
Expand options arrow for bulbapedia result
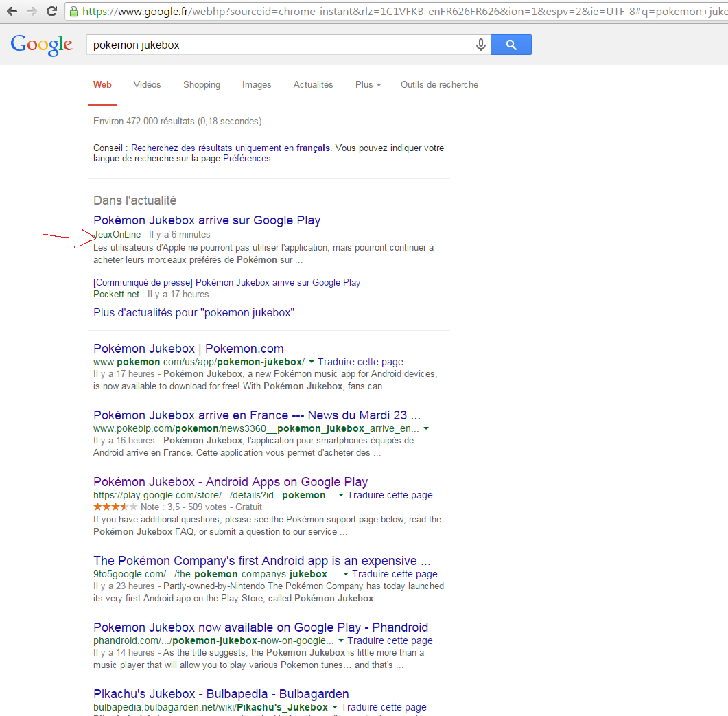335,707
